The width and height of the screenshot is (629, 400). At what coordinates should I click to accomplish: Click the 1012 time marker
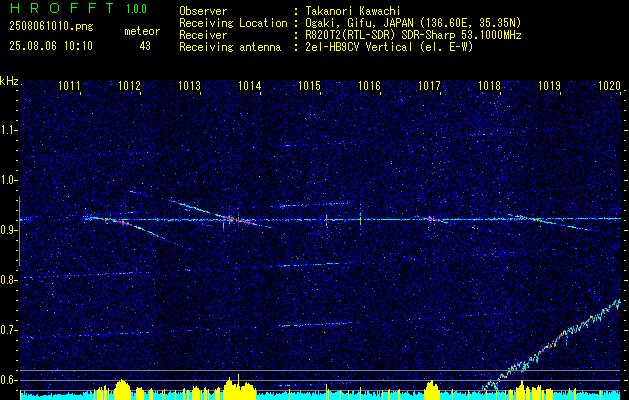[130, 85]
